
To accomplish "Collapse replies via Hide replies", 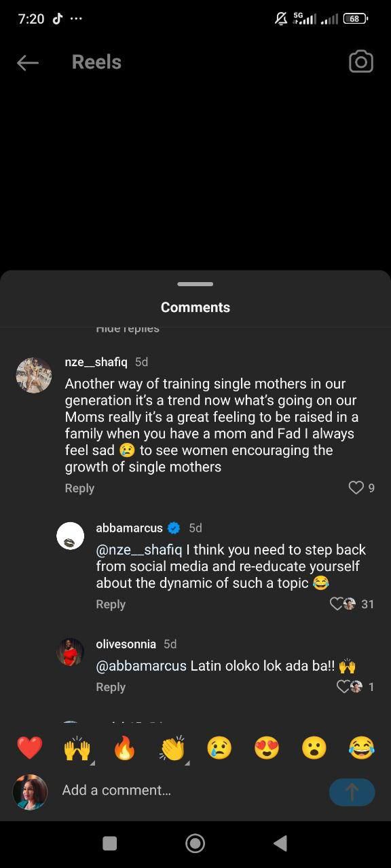I will coord(128,328).
